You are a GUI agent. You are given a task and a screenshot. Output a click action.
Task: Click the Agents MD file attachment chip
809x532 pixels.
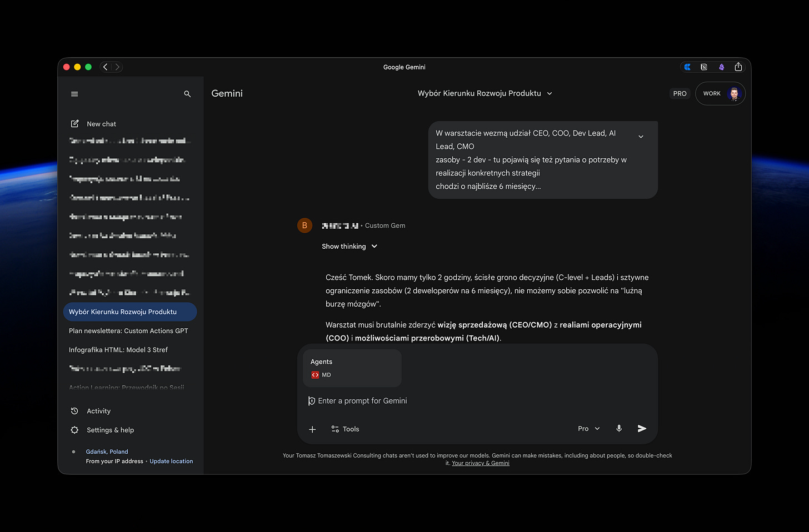pos(352,368)
